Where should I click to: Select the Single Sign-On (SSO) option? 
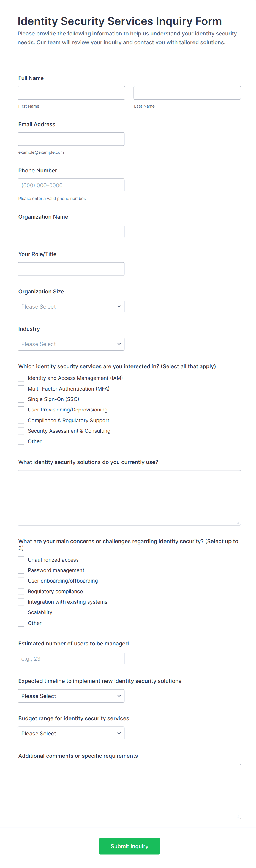click(x=21, y=399)
